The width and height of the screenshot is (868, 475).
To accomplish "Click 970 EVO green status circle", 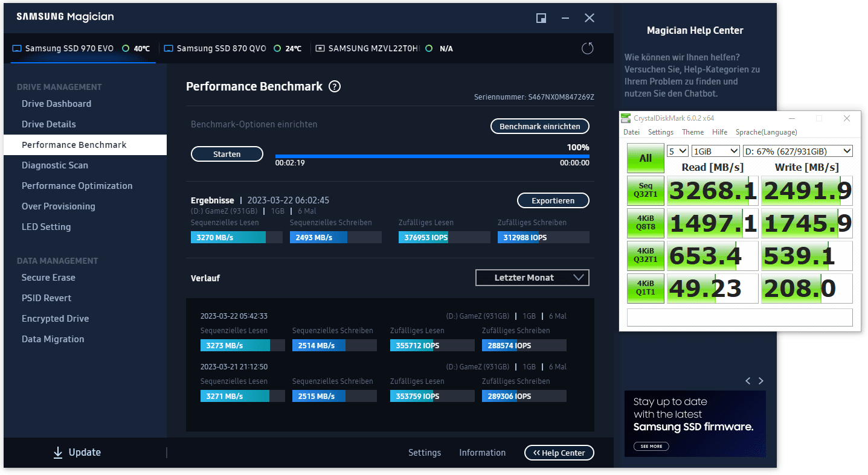I will (x=126, y=48).
